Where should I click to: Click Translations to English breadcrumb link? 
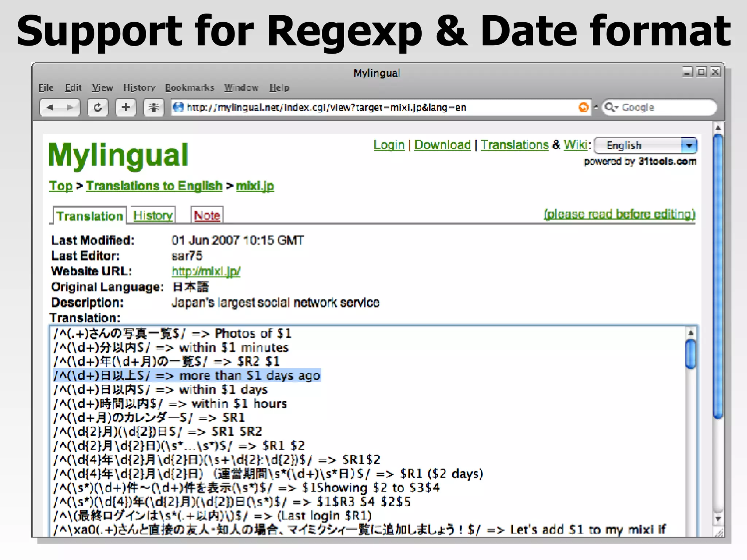154,186
